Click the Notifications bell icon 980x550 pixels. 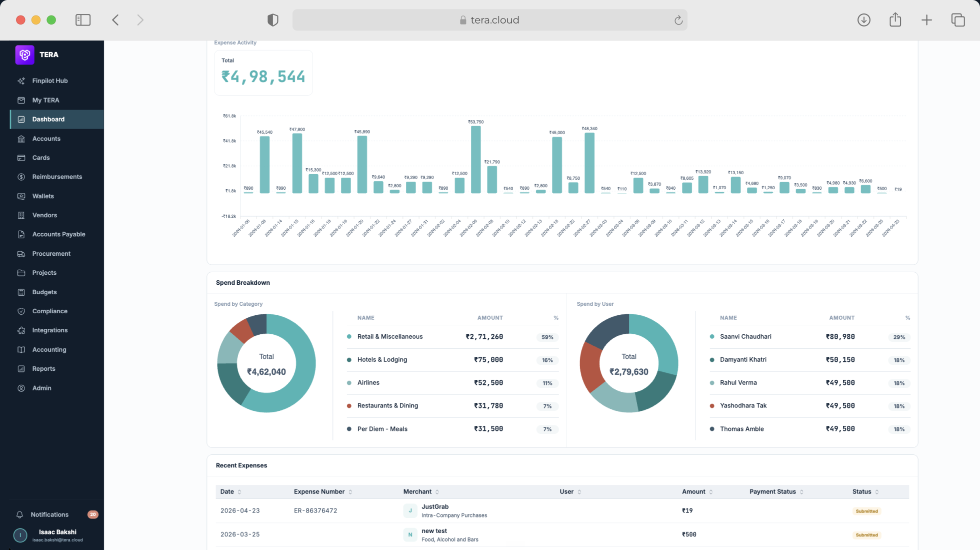(x=20, y=514)
